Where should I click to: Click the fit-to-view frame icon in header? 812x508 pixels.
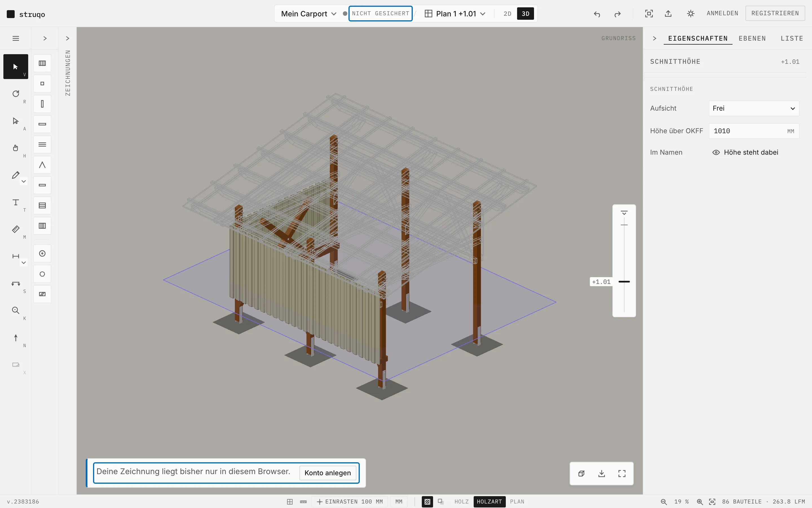tap(649, 14)
